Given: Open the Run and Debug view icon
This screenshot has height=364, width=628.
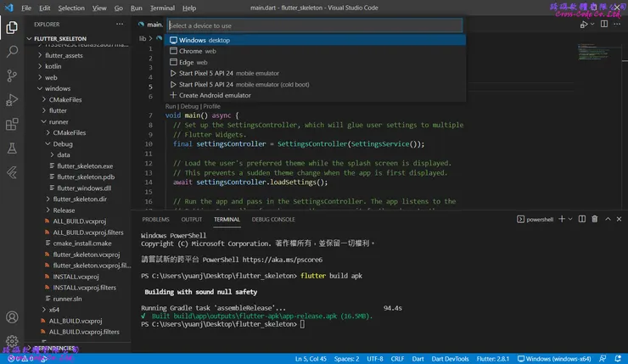Looking at the screenshot, I should pos(12,100).
